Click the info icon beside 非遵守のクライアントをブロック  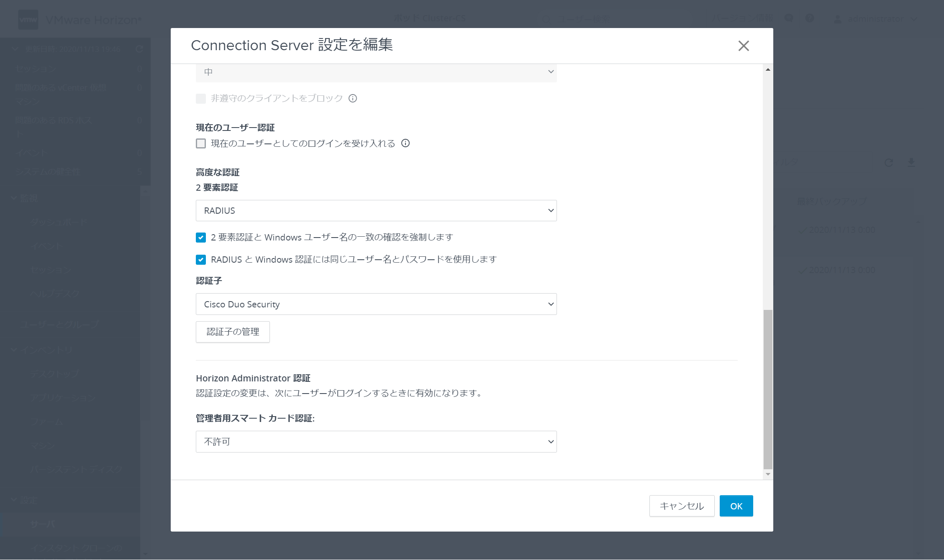pos(353,98)
